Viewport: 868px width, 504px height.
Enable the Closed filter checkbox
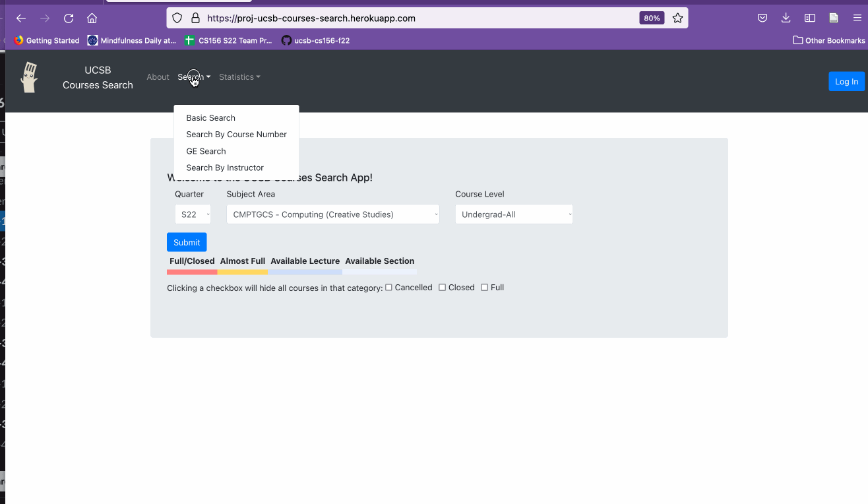coord(441,287)
